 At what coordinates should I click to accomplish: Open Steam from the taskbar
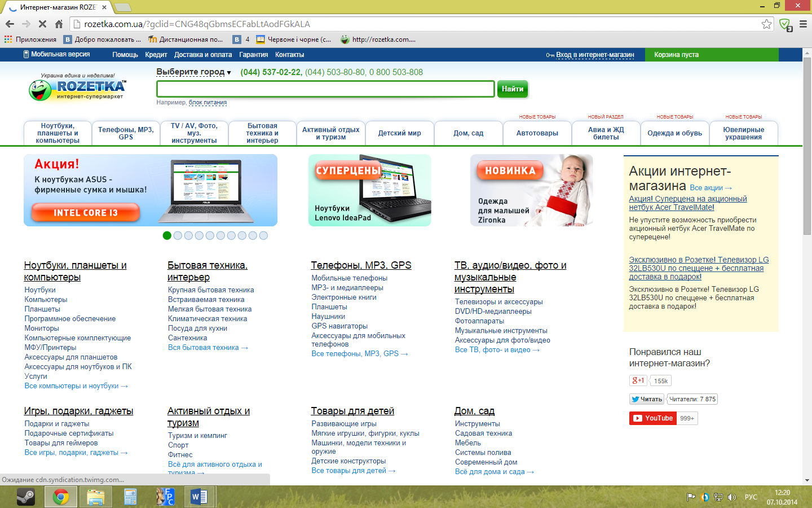25,497
